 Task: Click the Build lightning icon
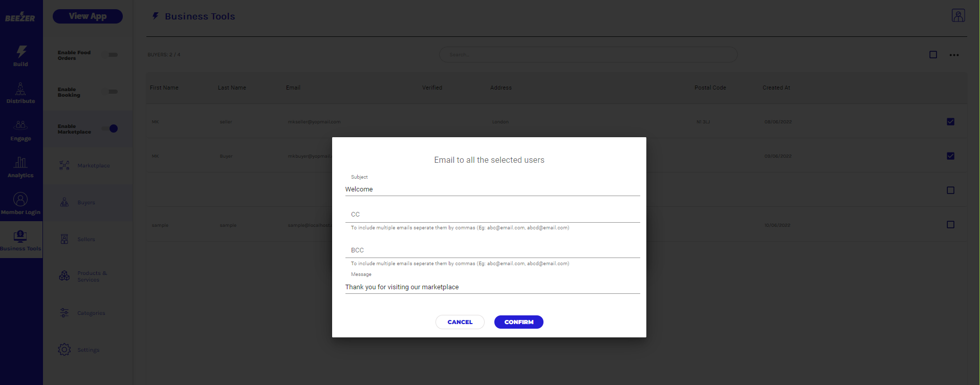[21, 51]
